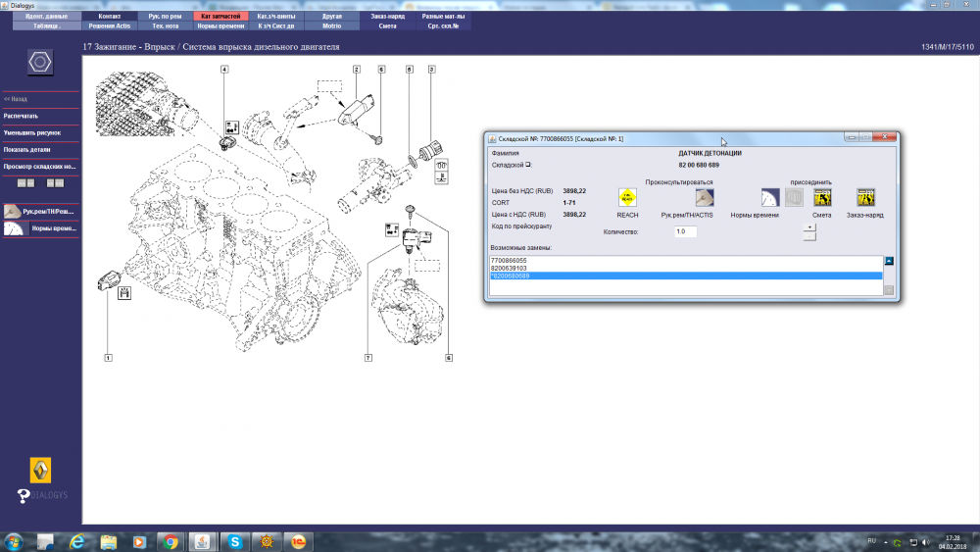Open Skype from the taskbar

[x=235, y=542]
